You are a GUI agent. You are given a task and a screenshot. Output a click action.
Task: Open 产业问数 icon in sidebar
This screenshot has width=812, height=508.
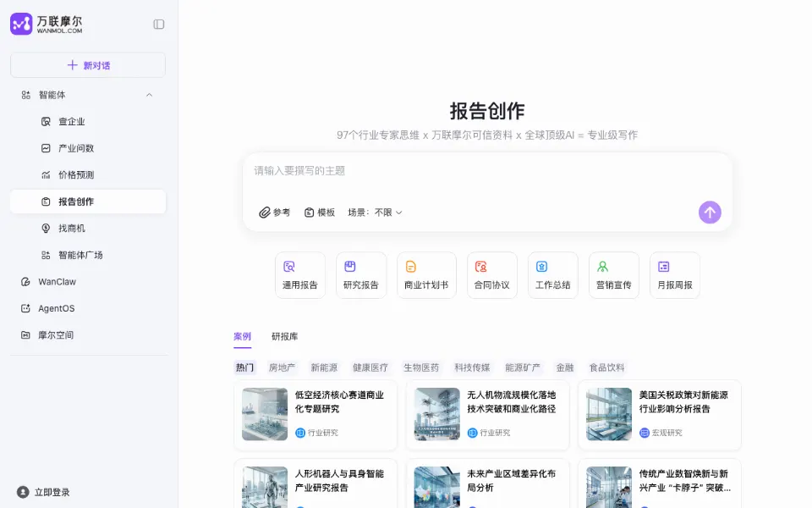pyautogui.click(x=46, y=148)
